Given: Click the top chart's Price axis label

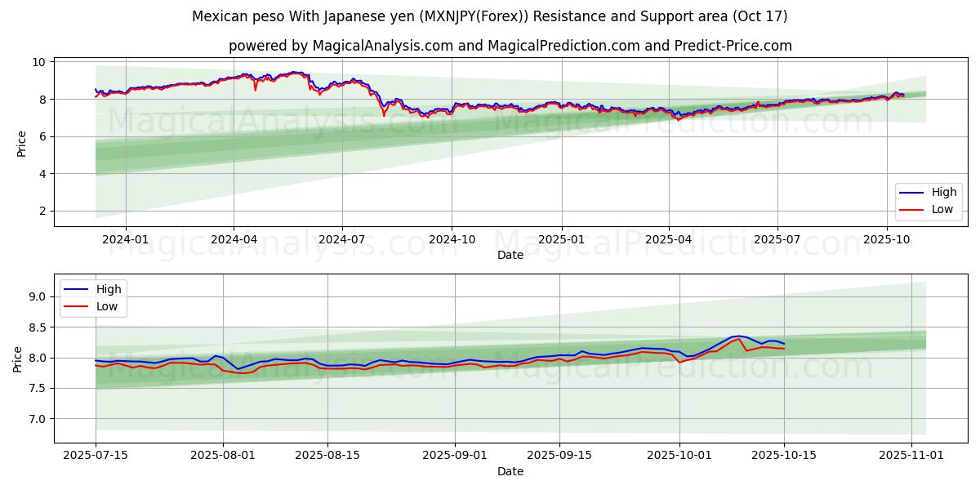Looking at the screenshot, I should click(22, 143).
